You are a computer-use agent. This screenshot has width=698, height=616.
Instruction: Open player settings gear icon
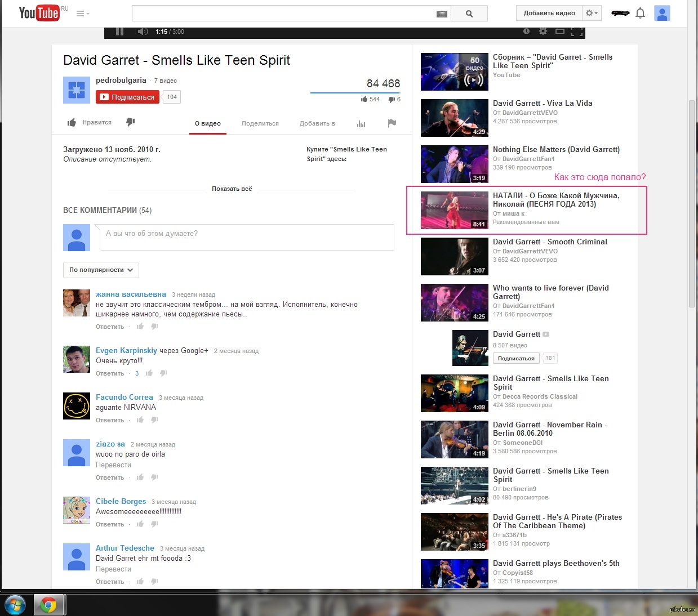click(543, 32)
